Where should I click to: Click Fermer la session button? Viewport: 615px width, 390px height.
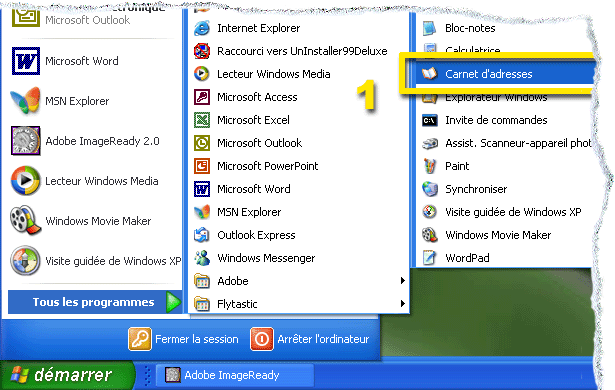point(184,339)
